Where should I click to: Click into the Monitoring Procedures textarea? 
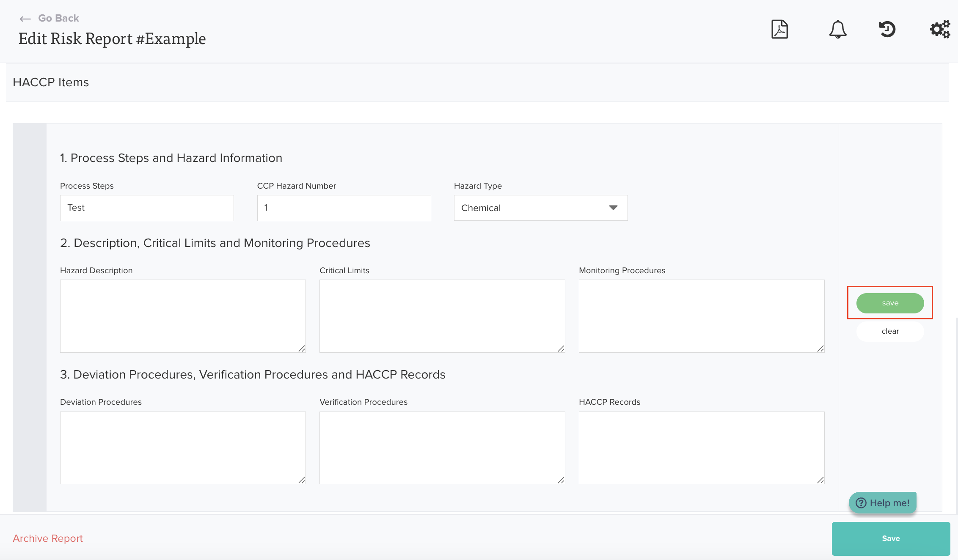pyautogui.click(x=701, y=316)
